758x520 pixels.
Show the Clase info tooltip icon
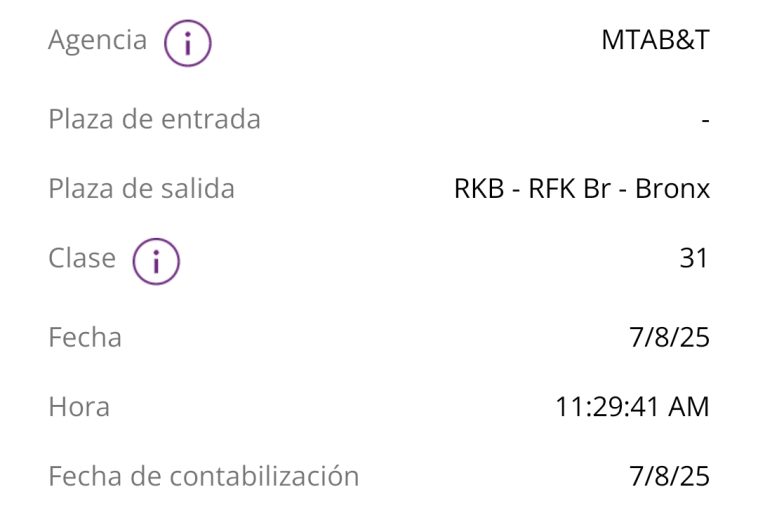click(156, 262)
